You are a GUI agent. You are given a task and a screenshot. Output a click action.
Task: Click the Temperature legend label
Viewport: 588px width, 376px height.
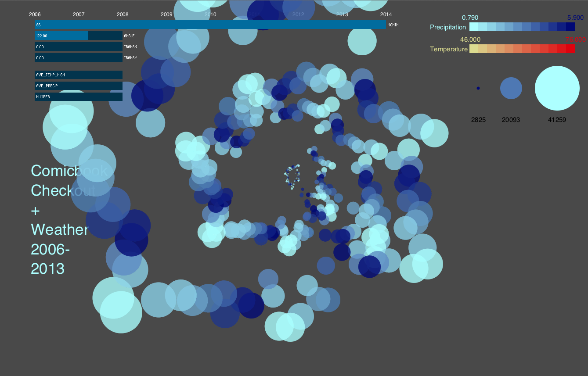point(448,49)
